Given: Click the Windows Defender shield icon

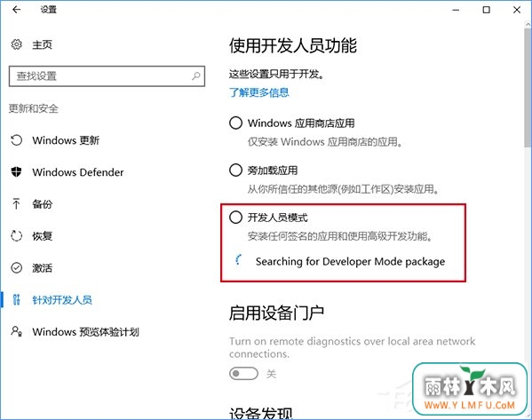Looking at the screenshot, I should coord(16,172).
